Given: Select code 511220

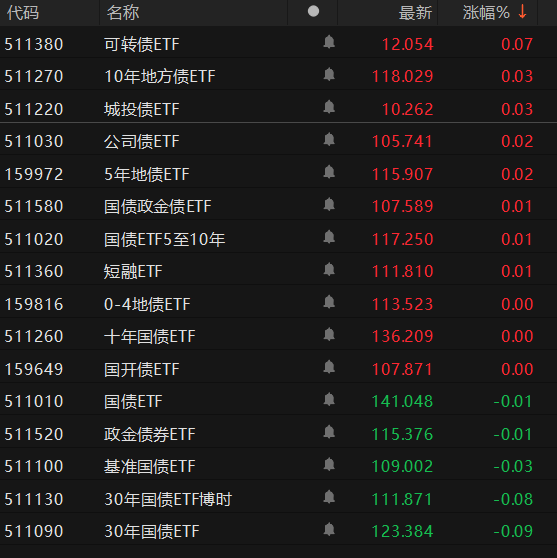Looking at the screenshot, I should pyautogui.click(x=34, y=109).
